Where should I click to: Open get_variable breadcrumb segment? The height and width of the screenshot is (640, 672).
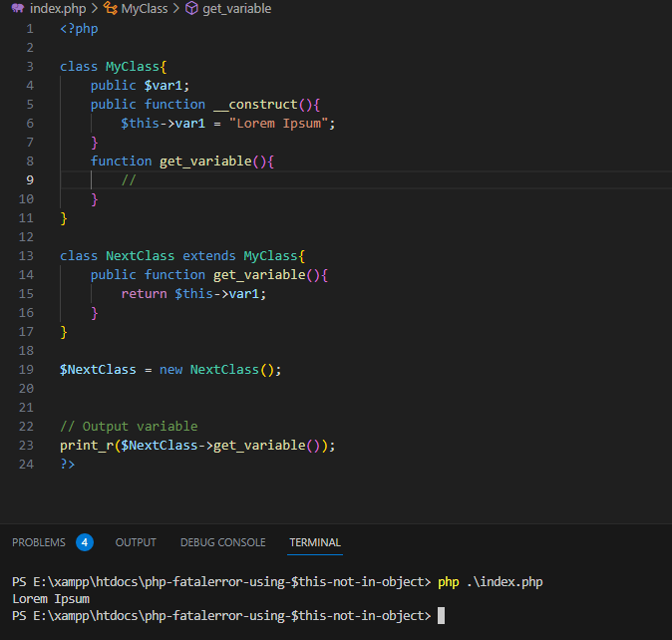click(236, 9)
